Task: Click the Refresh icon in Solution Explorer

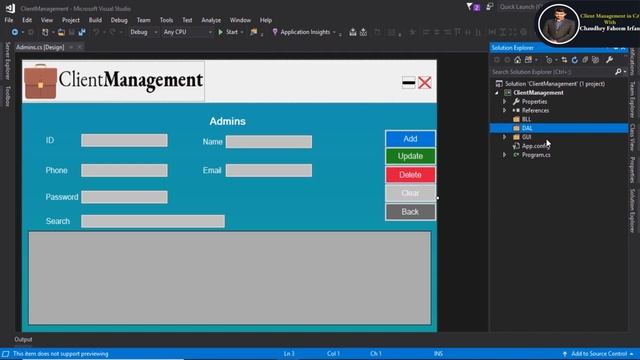Action: click(x=575, y=60)
